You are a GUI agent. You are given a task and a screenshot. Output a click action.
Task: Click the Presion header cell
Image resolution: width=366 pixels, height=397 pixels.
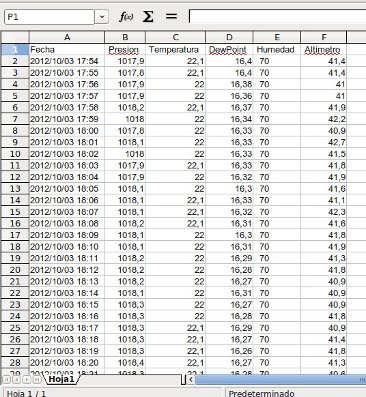pos(125,50)
